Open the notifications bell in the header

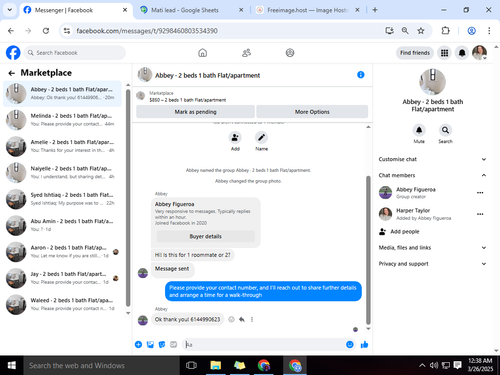tap(462, 53)
